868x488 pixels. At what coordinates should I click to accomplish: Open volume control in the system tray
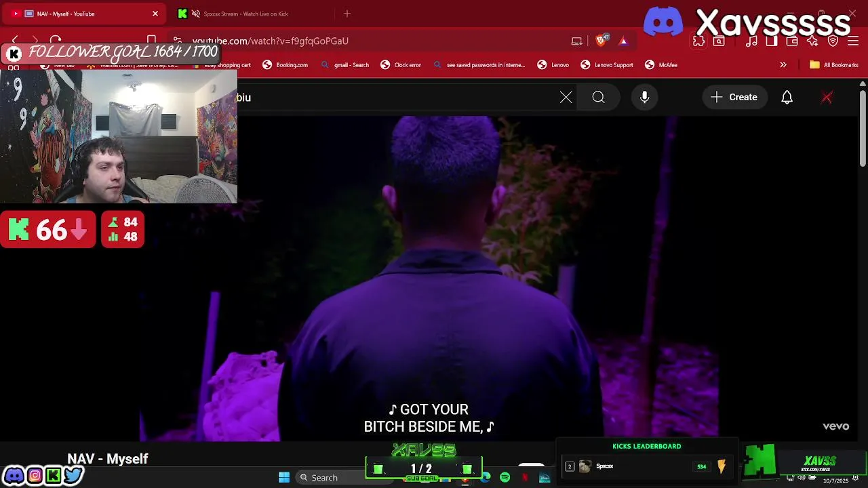pos(802,479)
